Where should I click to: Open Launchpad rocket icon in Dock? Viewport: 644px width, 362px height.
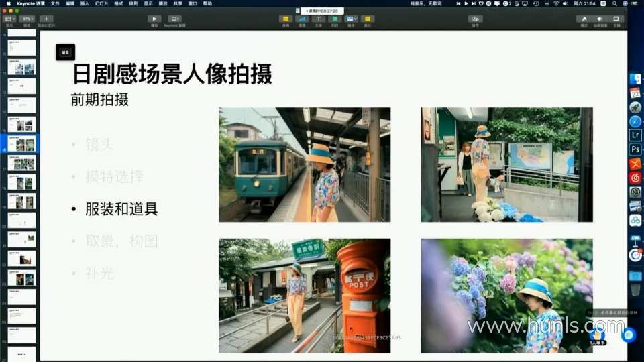pyautogui.click(x=635, y=107)
